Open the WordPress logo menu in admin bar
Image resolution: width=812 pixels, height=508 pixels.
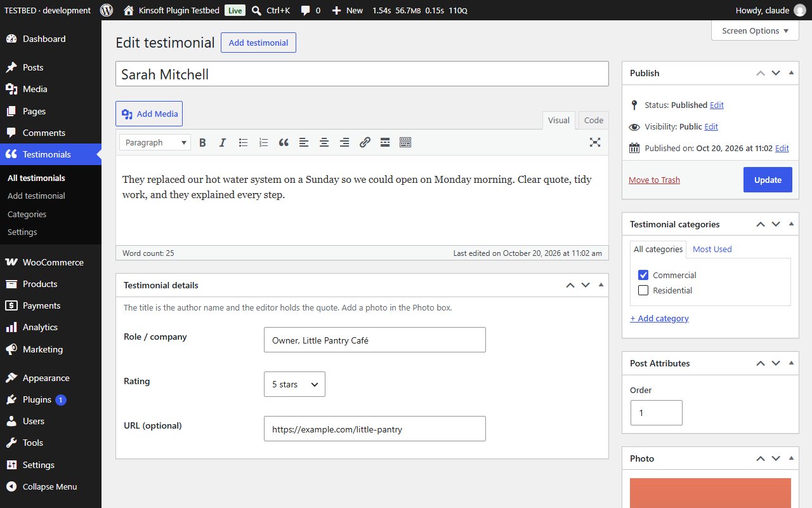click(x=107, y=10)
